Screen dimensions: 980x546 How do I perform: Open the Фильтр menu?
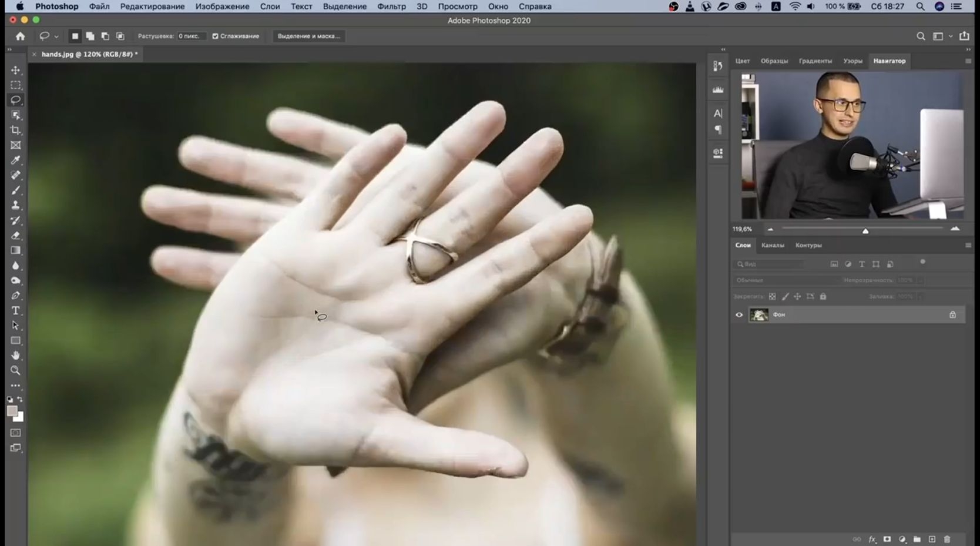coord(391,6)
